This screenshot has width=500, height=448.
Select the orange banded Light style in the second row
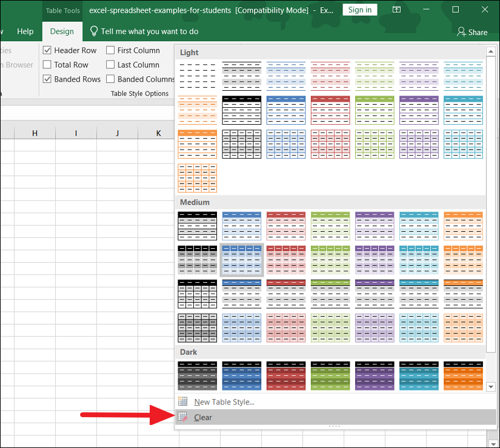[198, 110]
